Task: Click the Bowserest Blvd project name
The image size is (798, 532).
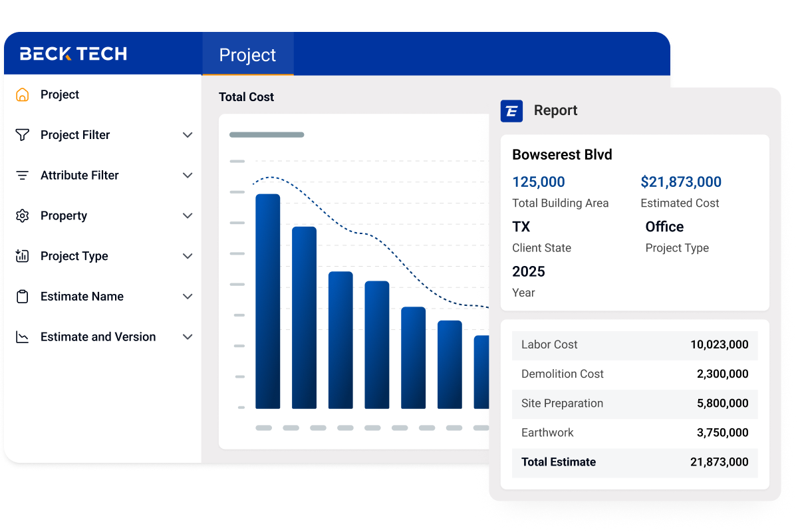Action: click(x=563, y=155)
